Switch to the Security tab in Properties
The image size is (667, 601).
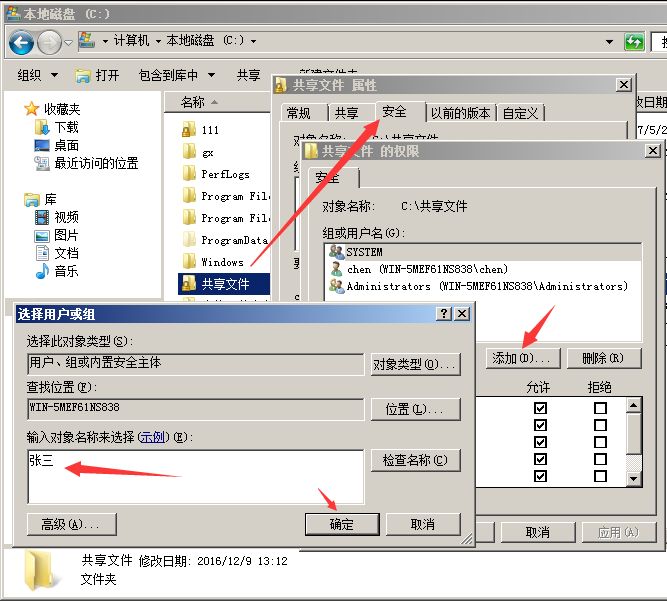tap(394, 112)
